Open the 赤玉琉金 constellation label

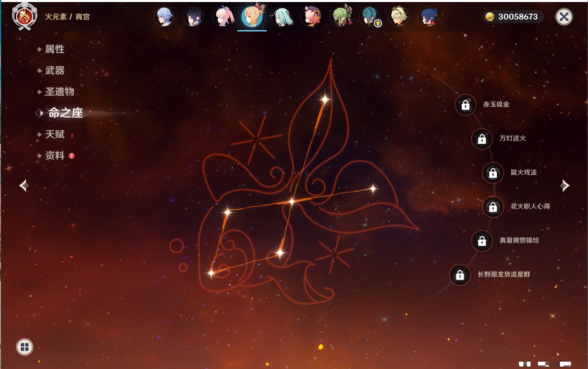tap(496, 104)
